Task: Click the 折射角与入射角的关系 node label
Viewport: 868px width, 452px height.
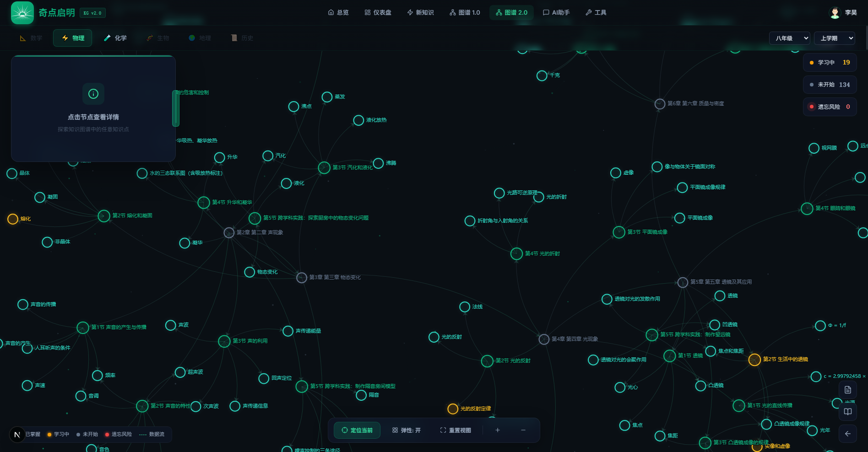Action: click(x=503, y=221)
